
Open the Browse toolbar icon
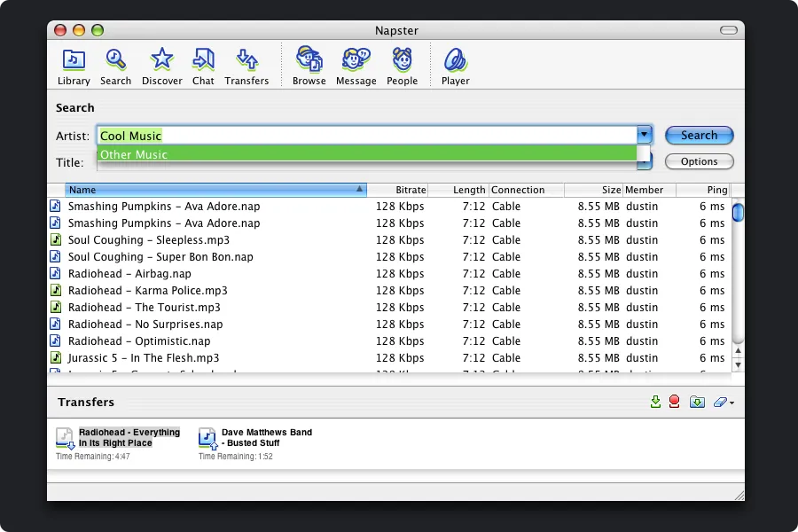tap(309, 66)
